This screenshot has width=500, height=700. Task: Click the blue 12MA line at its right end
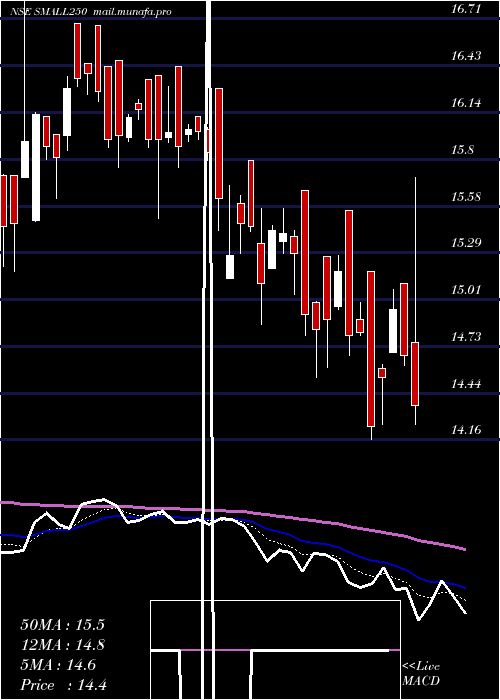tap(464, 588)
